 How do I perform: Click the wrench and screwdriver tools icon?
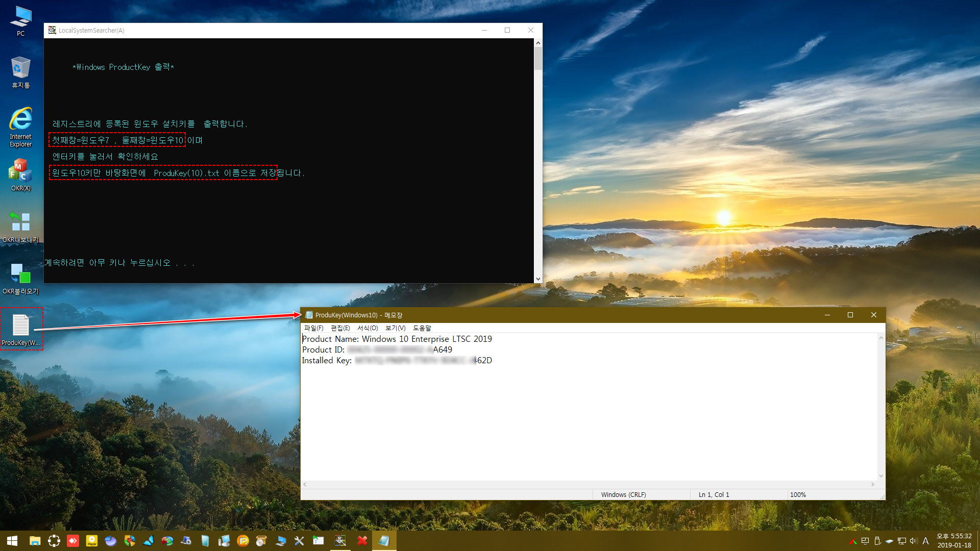299,541
